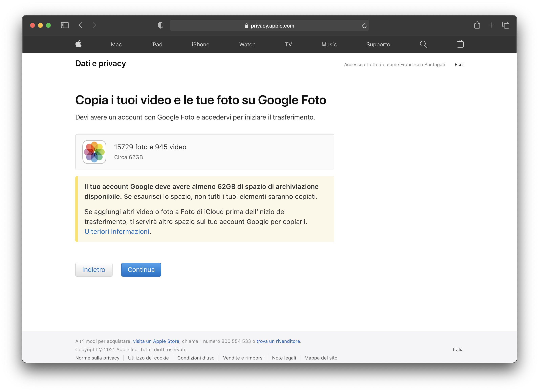Open Utilizzo dei cookie footer link

click(148, 358)
